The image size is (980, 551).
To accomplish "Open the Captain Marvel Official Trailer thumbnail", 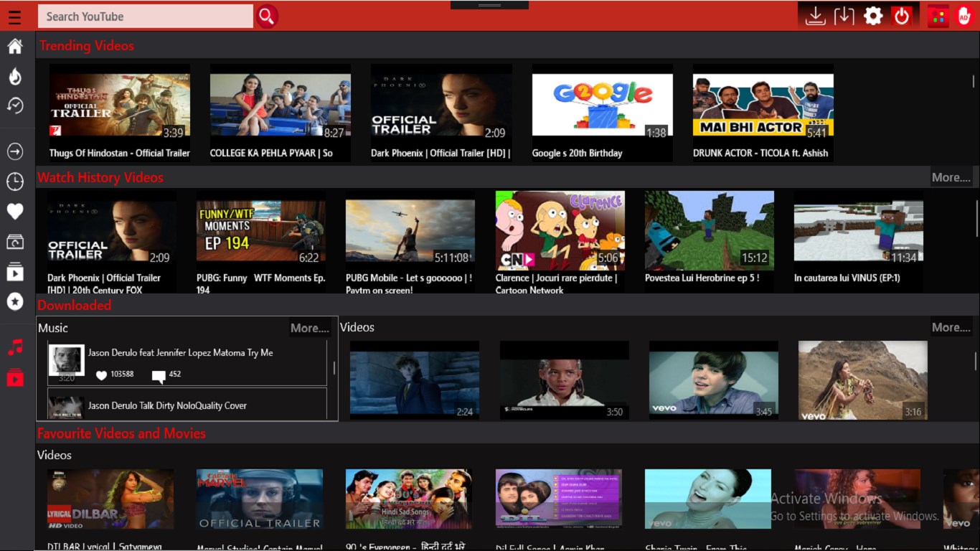I will point(260,499).
